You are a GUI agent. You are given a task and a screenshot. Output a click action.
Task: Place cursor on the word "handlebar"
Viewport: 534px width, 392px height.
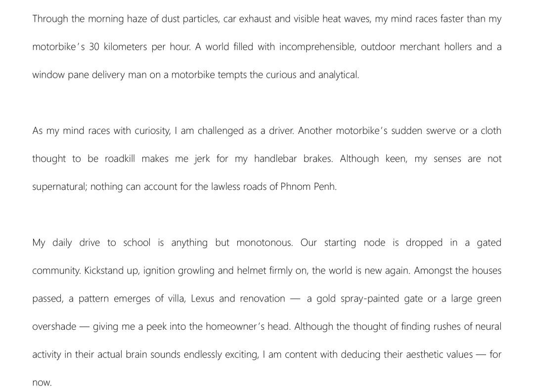click(274, 159)
